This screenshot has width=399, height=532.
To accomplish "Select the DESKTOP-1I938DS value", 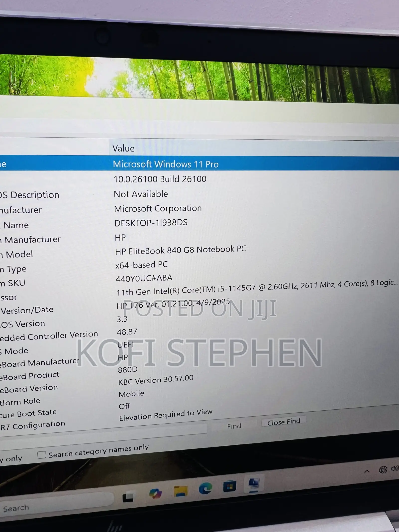I will pos(151,223).
